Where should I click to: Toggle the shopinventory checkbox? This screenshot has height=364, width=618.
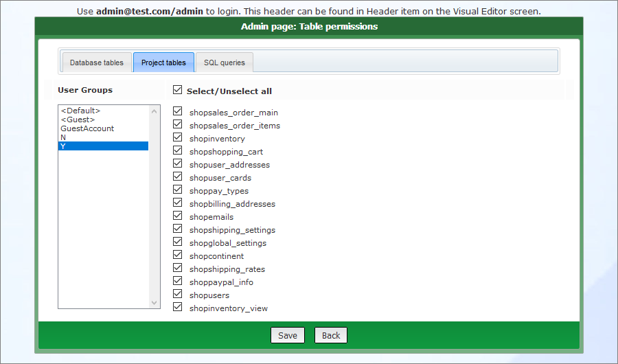pos(177,137)
